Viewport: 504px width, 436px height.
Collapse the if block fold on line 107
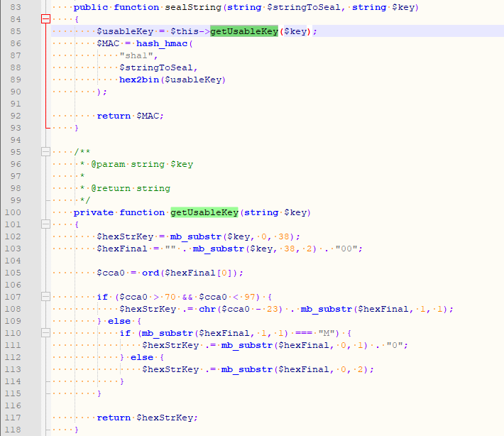coord(46,296)
